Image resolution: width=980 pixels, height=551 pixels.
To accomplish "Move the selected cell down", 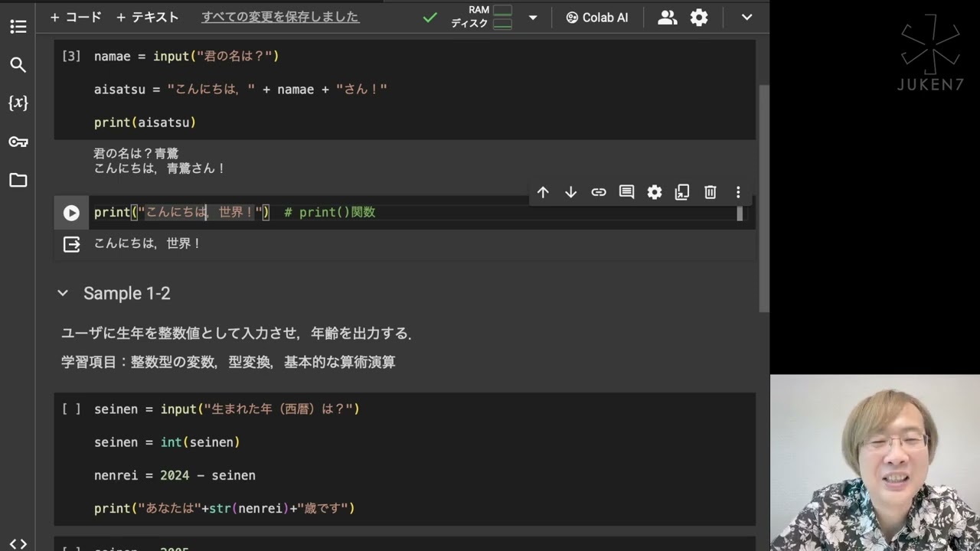I will click(x=570, y=192).
